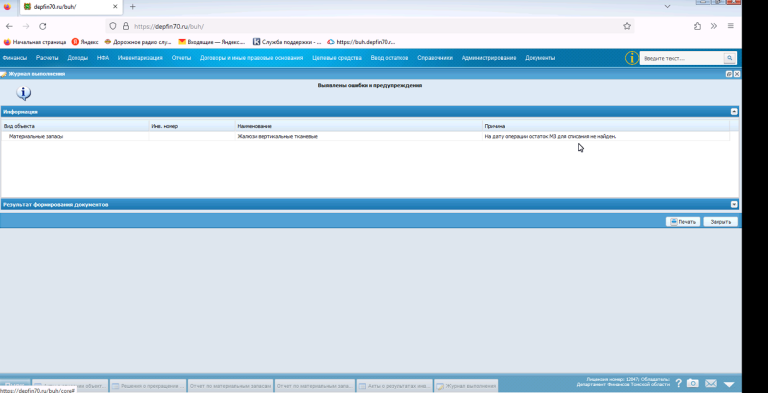Screen dimensions: 768x393
Task: Switch to the second, truncated Отчет по материальным запа... bottom tab
Action: 314,386
